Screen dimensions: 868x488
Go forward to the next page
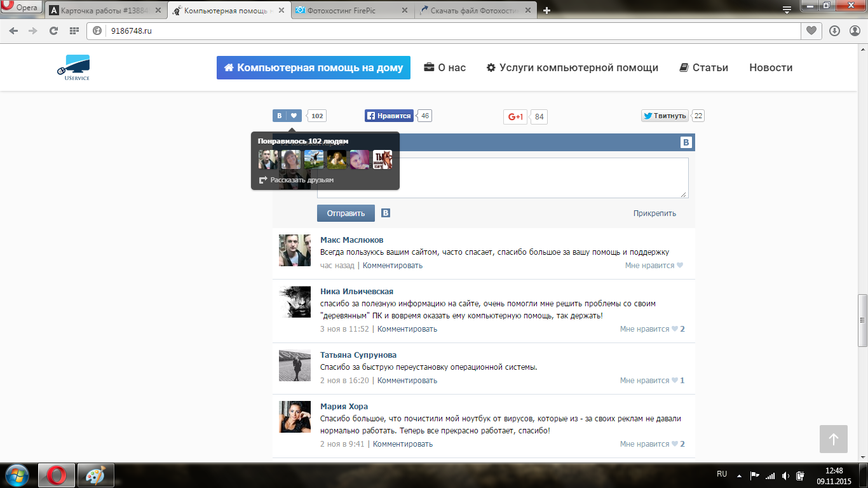pyautogui.click(x=33, y=30)
